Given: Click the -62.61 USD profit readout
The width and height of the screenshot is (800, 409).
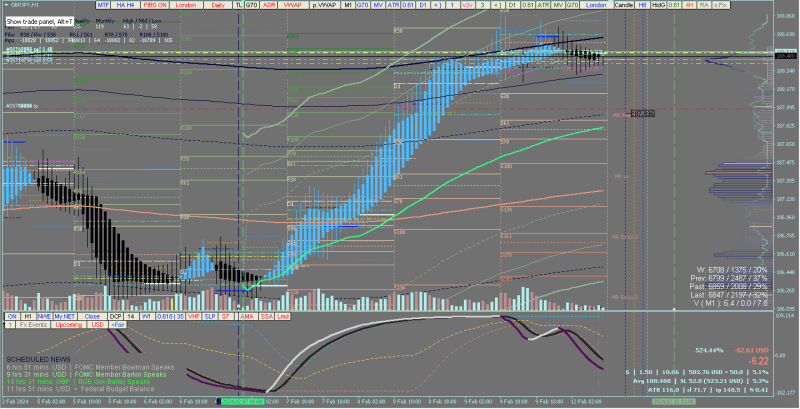Looking at the screenshot, I should [751, 350].
